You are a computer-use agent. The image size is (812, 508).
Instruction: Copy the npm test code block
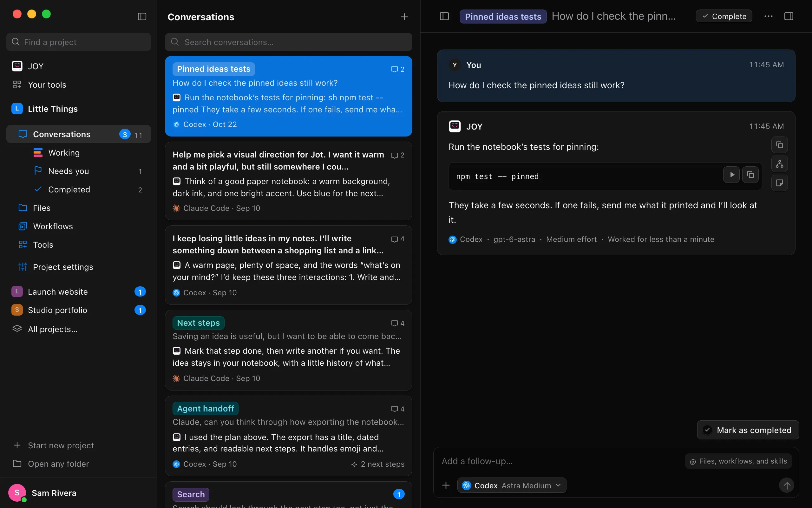pyautogui.click(x=750, y=175)
